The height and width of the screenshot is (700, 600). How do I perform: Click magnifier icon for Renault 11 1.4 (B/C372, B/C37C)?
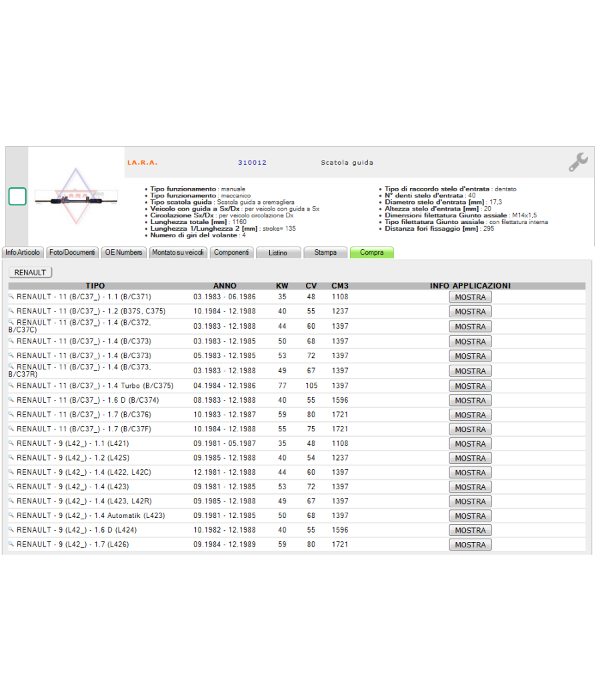(11, 322)
